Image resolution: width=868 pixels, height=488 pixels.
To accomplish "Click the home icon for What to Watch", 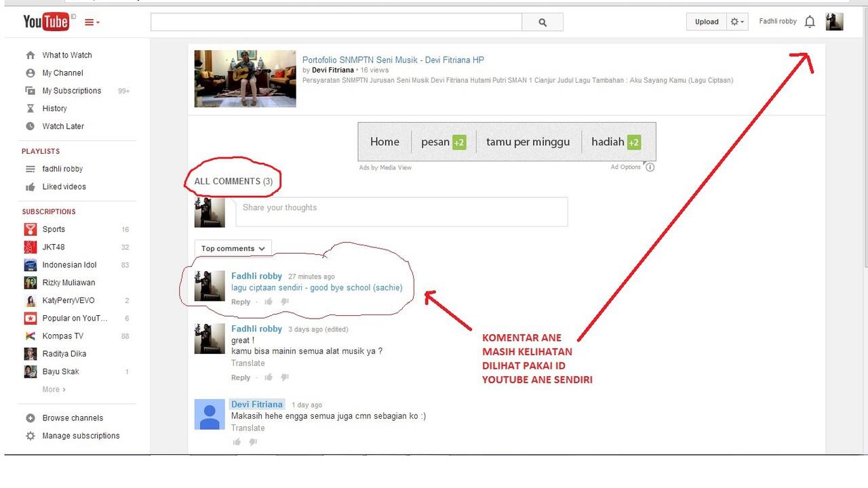I will coord(30,56).
